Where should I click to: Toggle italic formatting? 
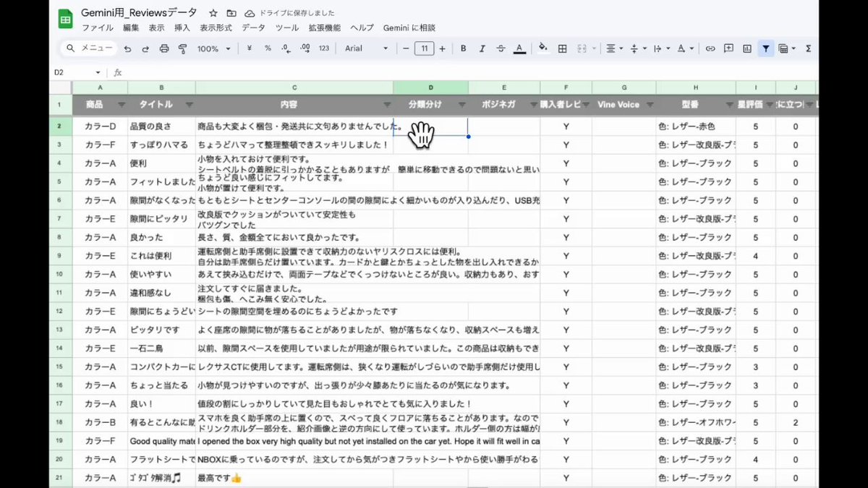click(x=482, y=48)
